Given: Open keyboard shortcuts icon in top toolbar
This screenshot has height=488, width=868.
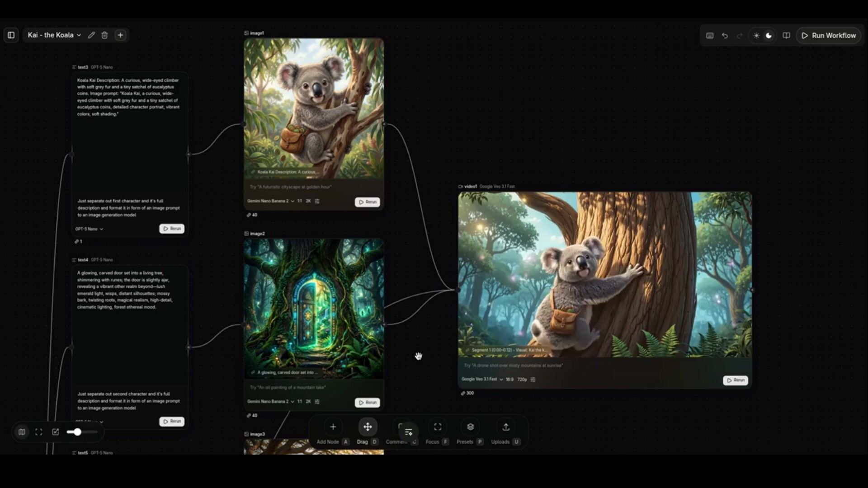Looking at the screenshot, I should coord(710,35).
